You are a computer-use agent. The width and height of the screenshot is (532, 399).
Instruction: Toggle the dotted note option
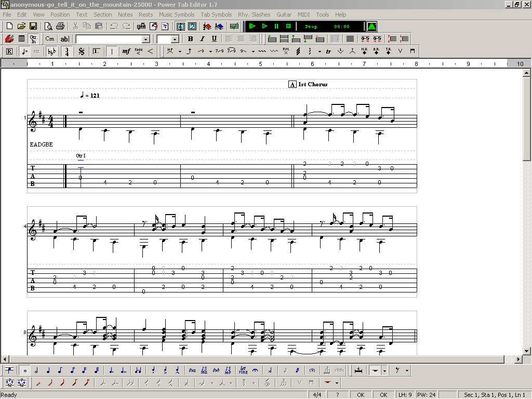click(111, 370)
